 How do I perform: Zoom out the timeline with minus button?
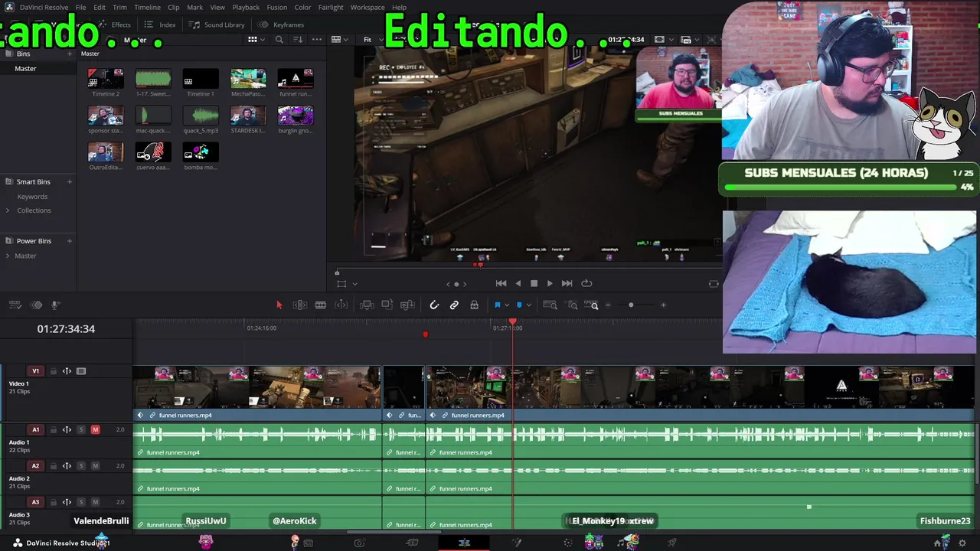click(x=609, y=305)
